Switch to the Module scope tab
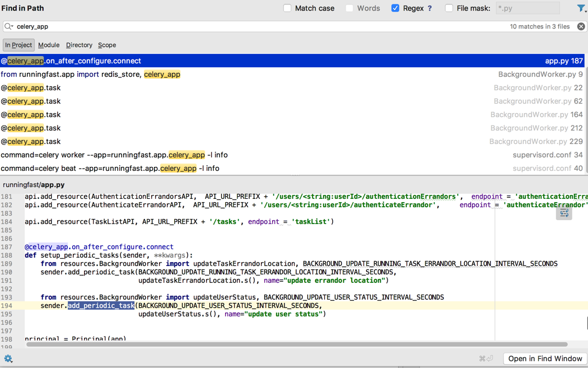Screen dimensions: 588x368 49,45
